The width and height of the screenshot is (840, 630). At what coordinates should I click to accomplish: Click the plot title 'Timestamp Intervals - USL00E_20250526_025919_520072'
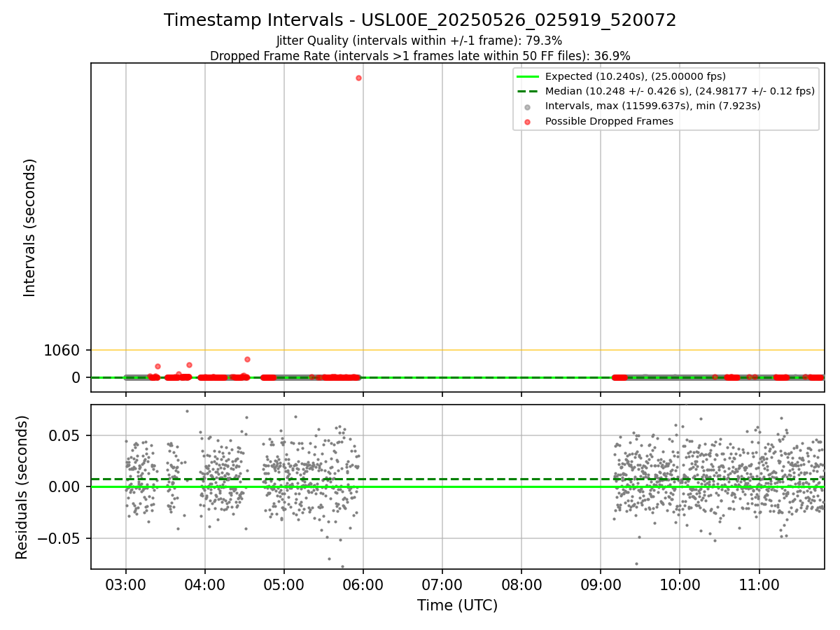[x=420, y=20]
